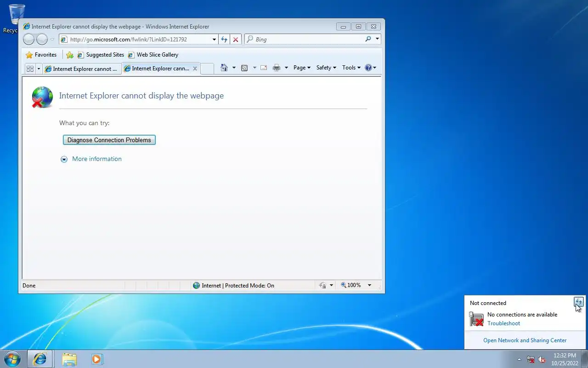This screenshot has width=588, height=368.
Task: Open the Page menu
Action: 302,68
